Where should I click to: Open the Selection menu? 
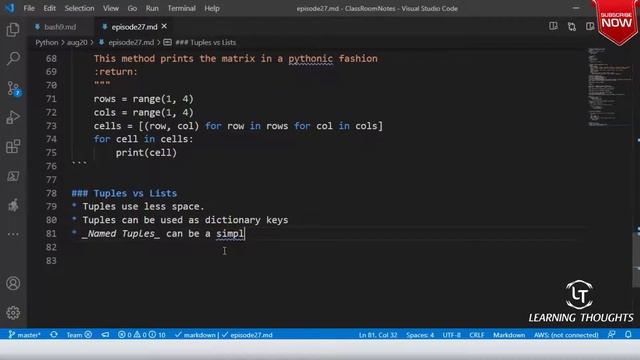tap(79, 8)
